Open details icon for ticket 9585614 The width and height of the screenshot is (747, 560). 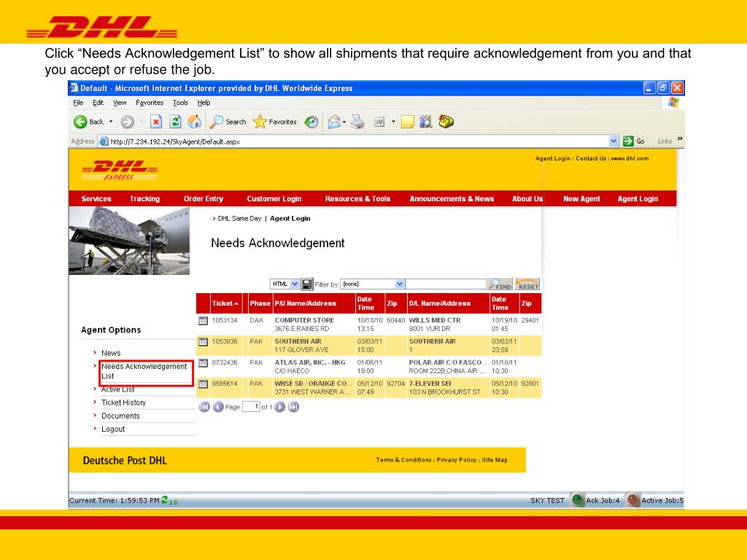[x=203, y=384]
